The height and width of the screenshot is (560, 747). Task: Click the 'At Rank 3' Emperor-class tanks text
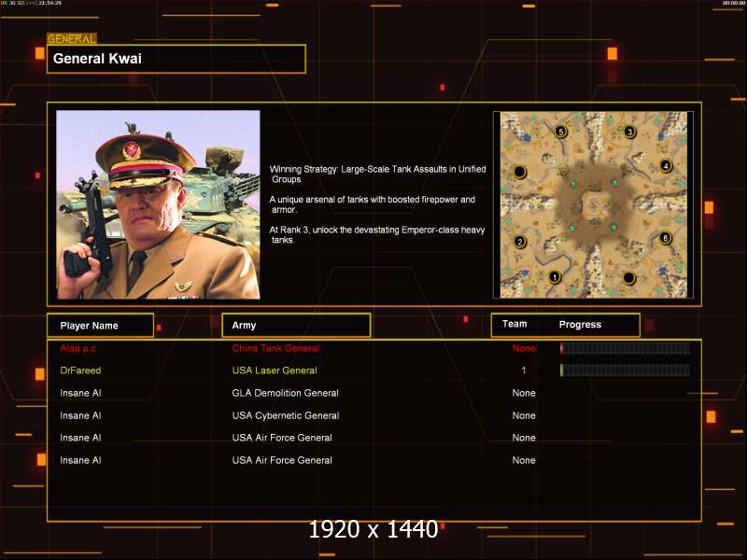coord(377,234)
